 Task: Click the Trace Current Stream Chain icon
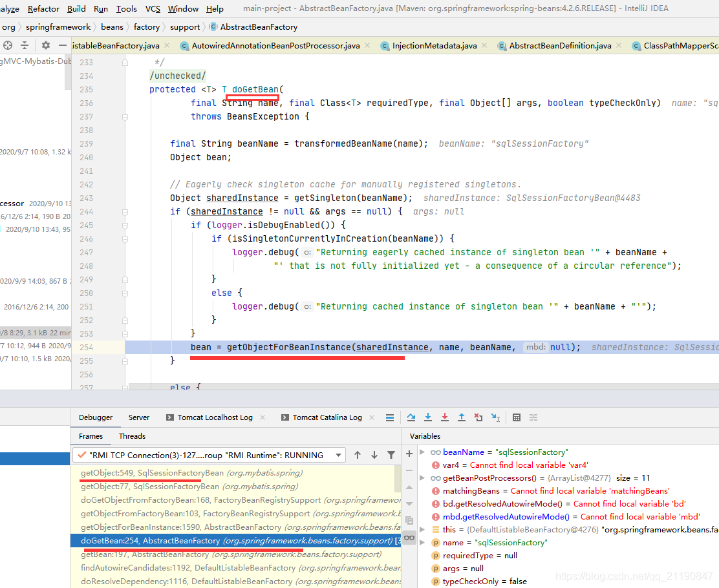[x=533, y=417]
